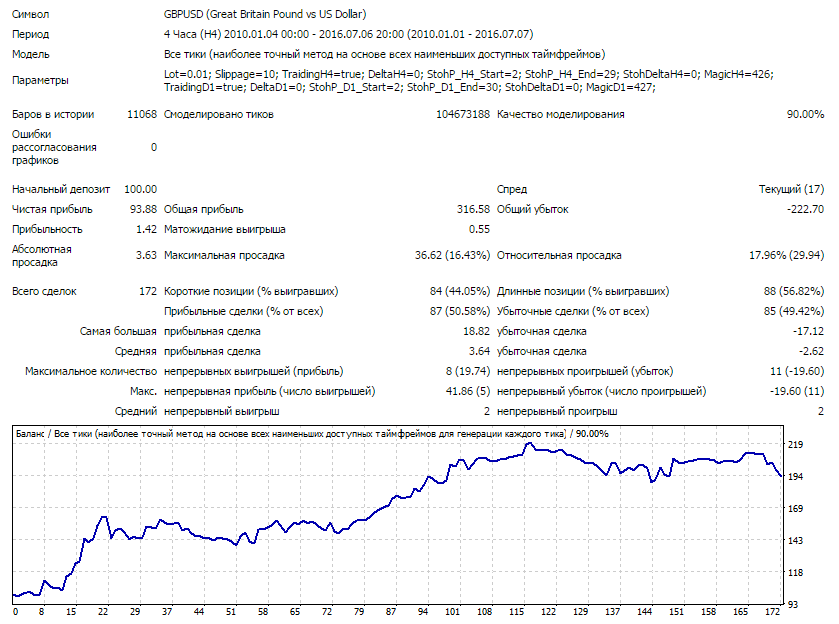Click maximal consecutive profit value 41.86 (5)
Viewport: 839px width, 624px height.
[x=468, y=391]
